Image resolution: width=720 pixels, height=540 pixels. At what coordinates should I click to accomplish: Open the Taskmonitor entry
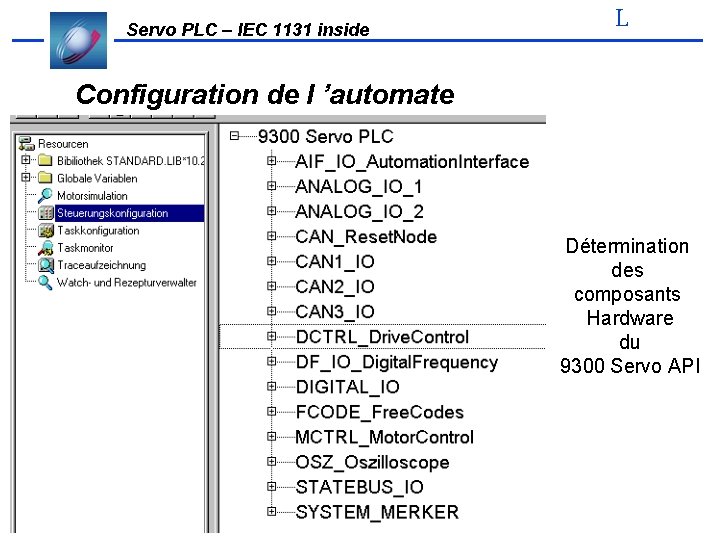coord(85,248)
